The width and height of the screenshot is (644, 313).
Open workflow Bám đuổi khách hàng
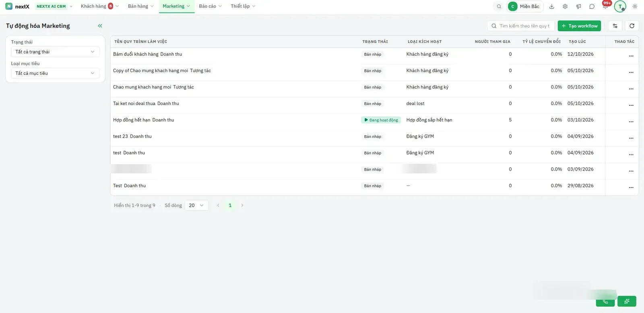tap(136, 54)
